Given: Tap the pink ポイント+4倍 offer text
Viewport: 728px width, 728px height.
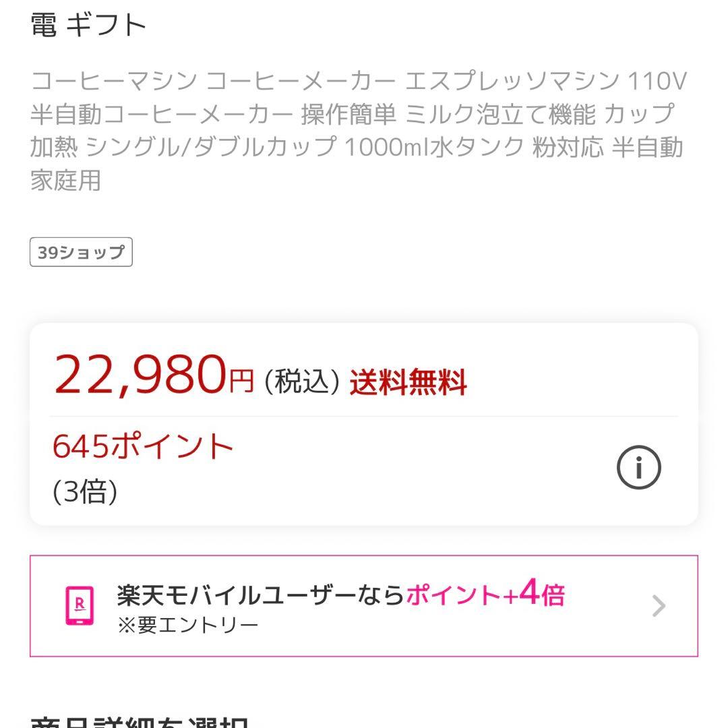Looking at the screenshot, I should [485, 595].
